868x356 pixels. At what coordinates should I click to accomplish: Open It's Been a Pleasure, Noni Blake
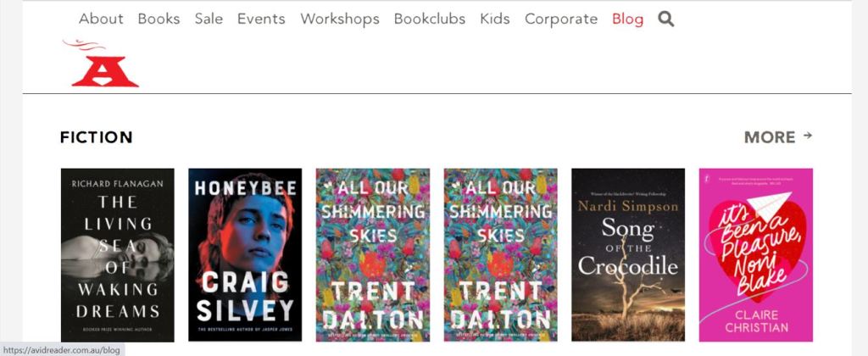click(755, 254)
